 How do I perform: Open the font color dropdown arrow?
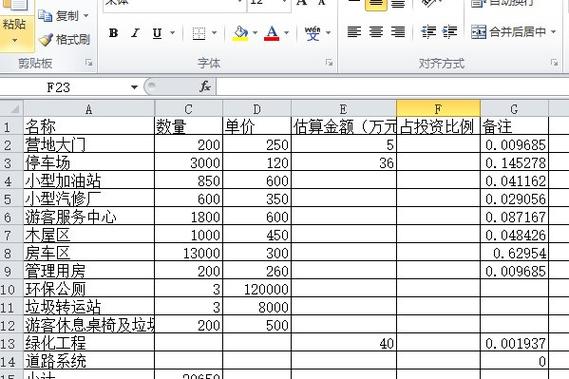(287, 33)
